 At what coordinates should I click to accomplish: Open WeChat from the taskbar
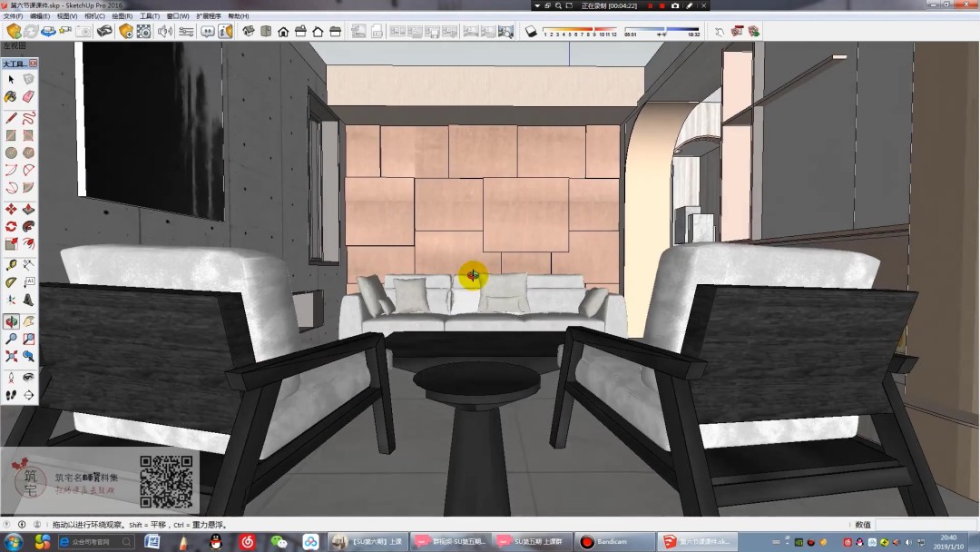(x=279, y=541)
